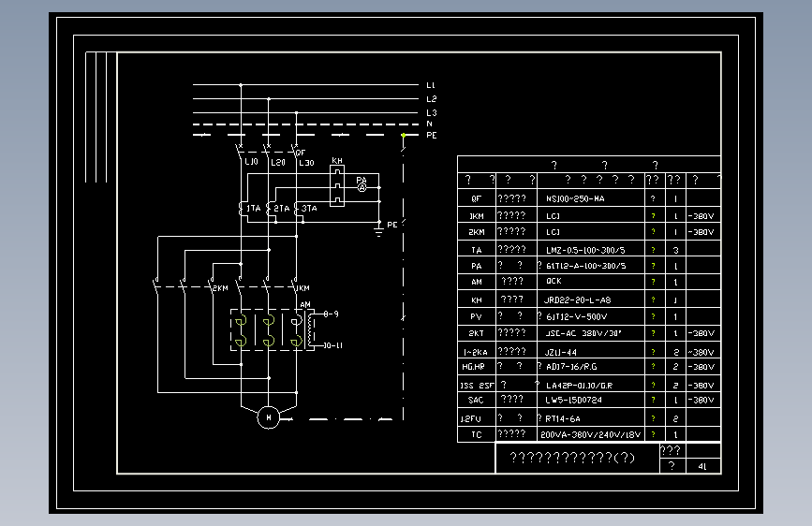Click the 2TA current transformer label

pyautogui.click(x=282, y=208)
